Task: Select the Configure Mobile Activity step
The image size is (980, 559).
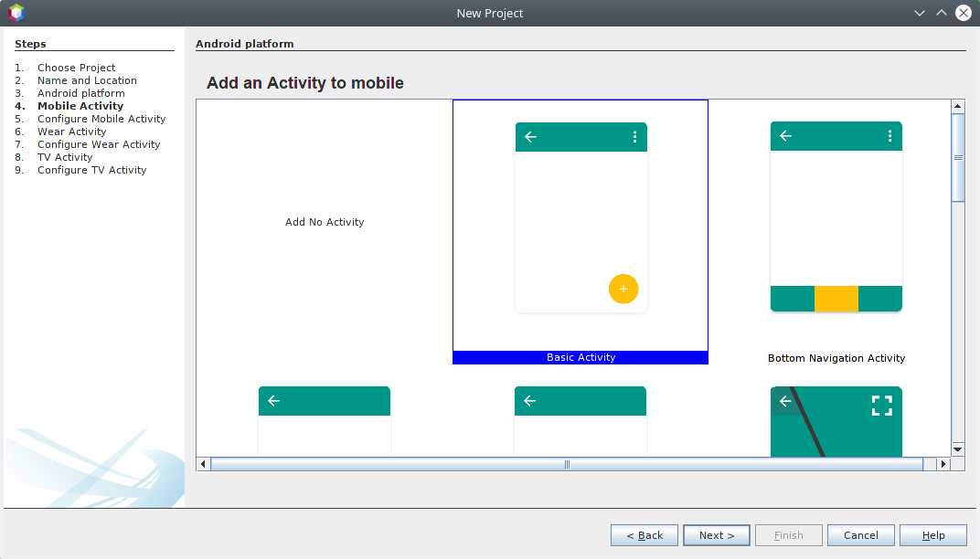Action: [101, 119]
